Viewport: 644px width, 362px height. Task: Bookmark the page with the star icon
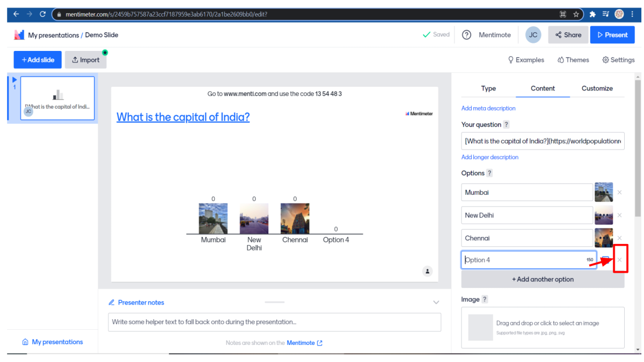click(576, 14)
